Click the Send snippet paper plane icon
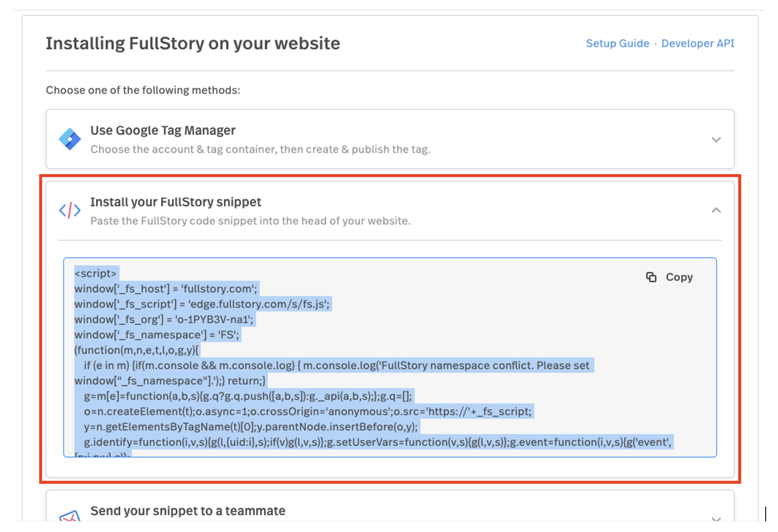Viewport: 778px width, 532px height. (x=70, y=516)
